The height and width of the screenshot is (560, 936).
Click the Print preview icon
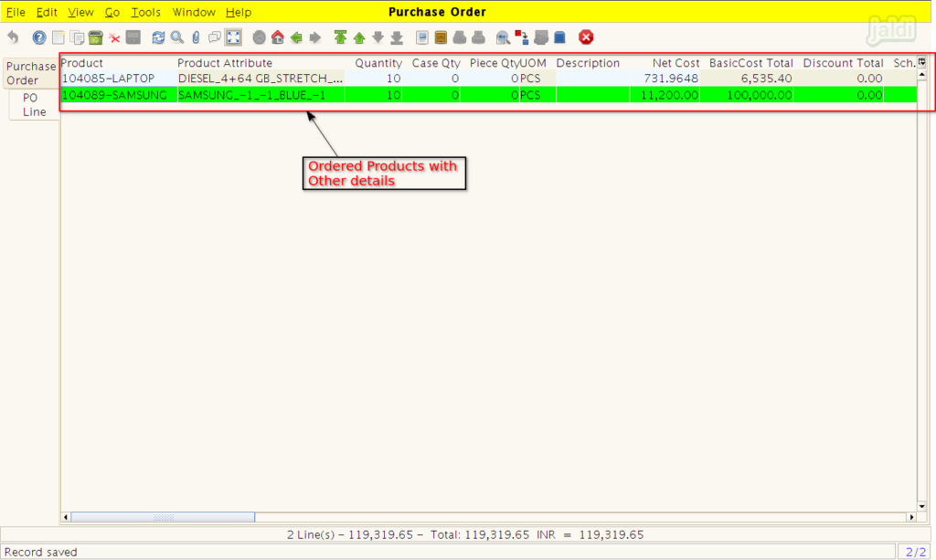[x=460, y=37]
